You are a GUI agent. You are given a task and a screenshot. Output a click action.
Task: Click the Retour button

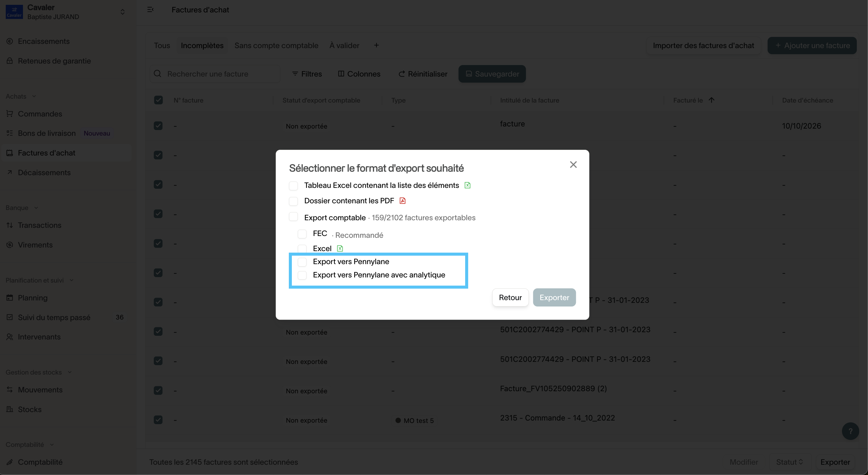tap(510, 297)
